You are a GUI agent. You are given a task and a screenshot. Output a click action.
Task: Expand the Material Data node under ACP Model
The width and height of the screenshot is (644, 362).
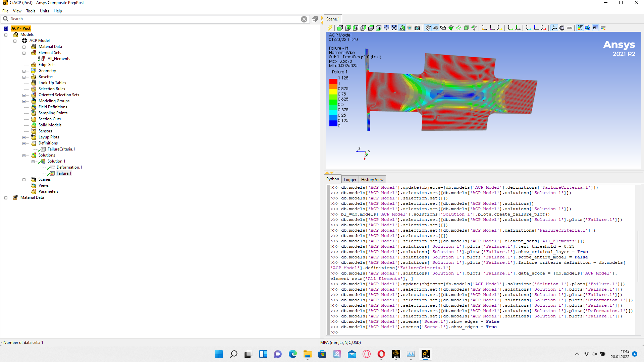pos(24,47)
